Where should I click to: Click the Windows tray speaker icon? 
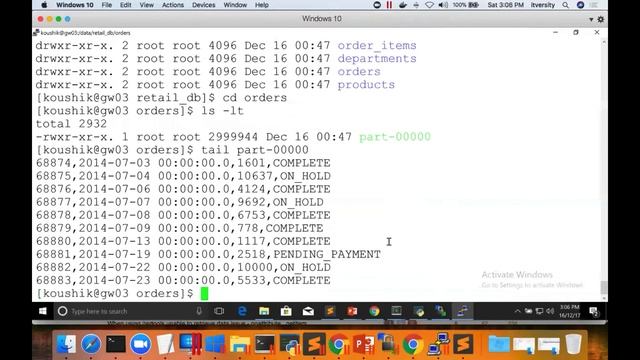[x=550, y=311]
